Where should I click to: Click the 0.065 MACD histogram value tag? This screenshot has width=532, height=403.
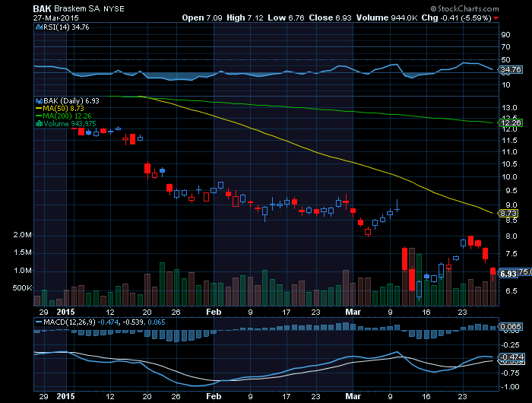click(x=511, y=327)
